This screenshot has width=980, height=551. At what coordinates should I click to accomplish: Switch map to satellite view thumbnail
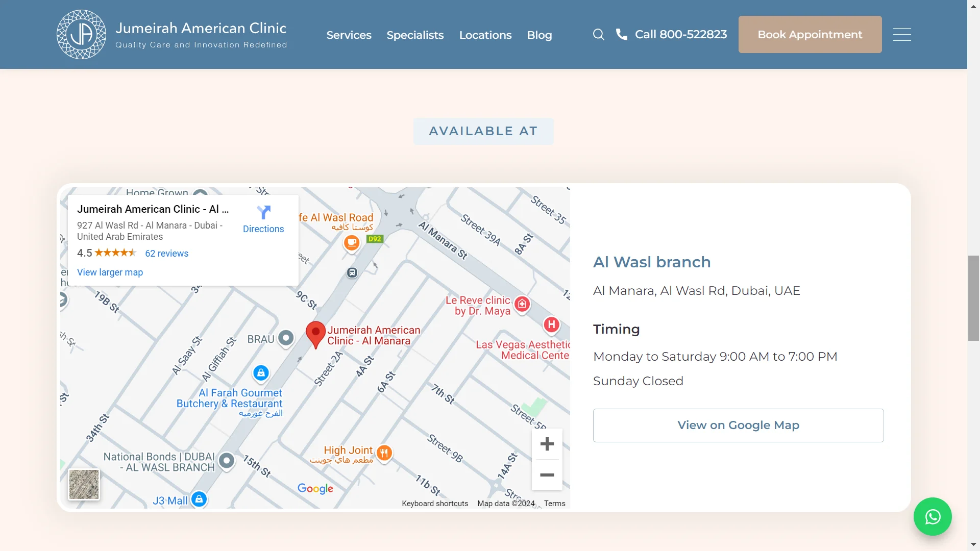click(84, 484)
